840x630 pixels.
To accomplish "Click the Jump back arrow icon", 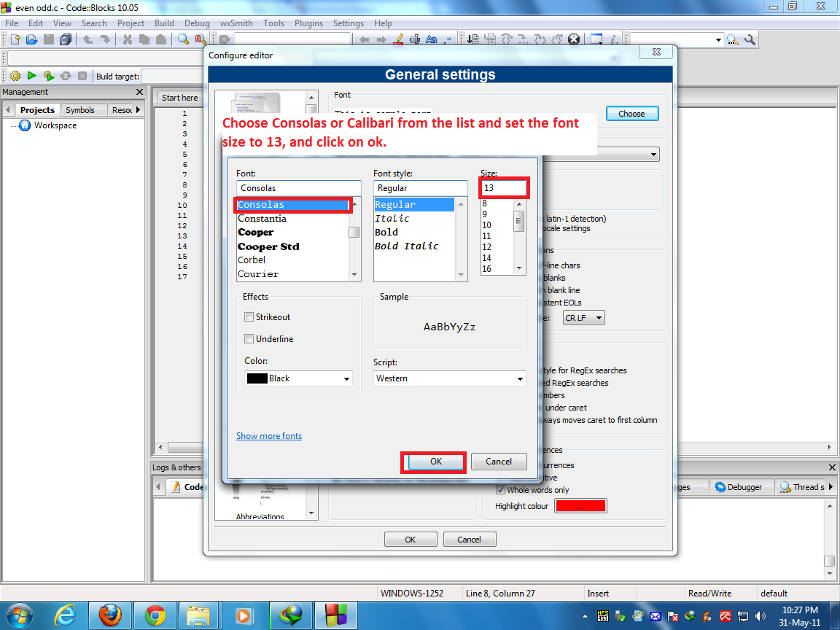I will [x=365, y=39].
